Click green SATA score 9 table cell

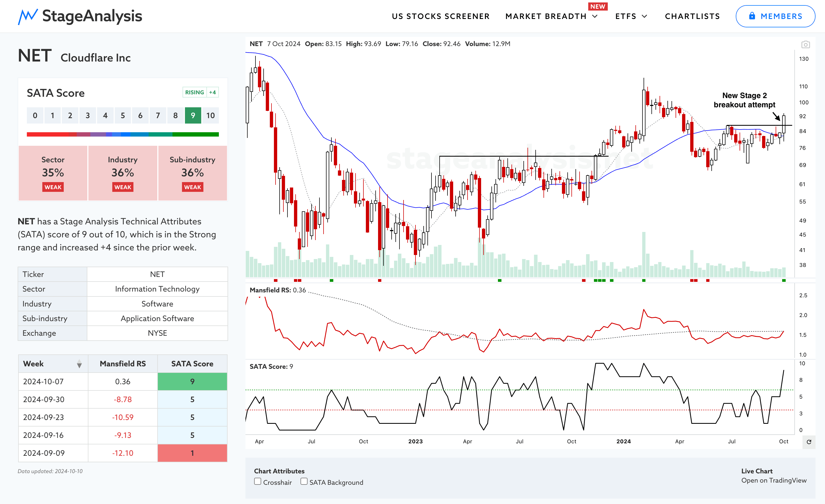192,382
